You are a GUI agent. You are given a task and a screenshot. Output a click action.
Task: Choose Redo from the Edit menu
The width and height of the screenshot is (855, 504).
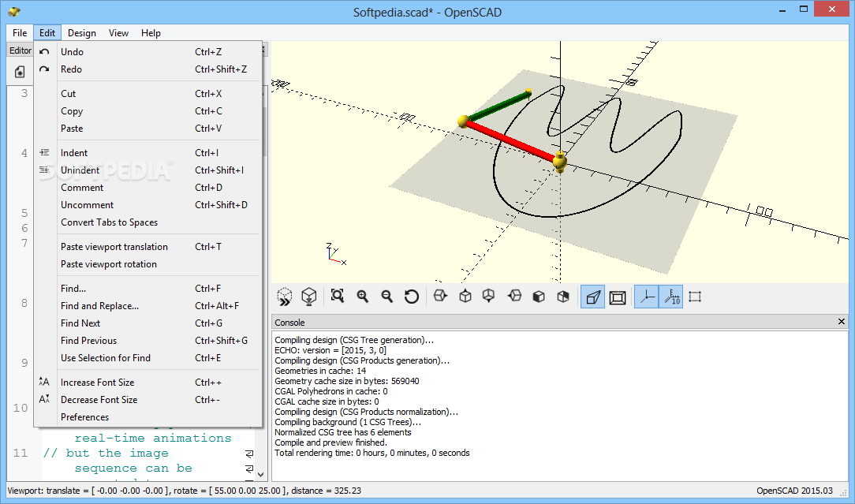(x=147, y=69)
